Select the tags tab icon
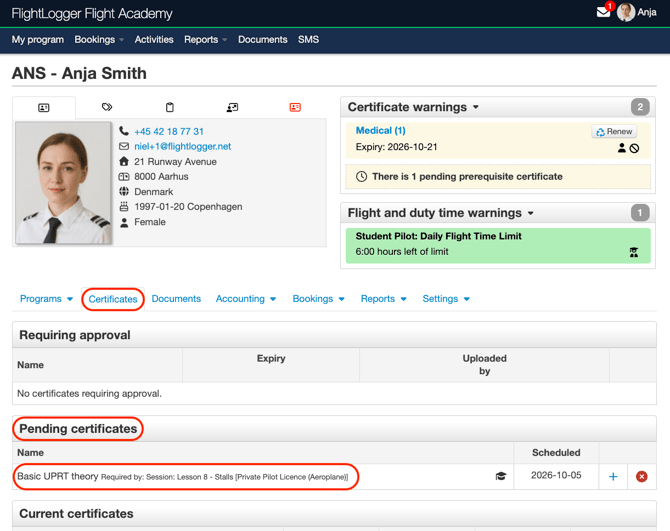This screenshot has width=670, height=531. click(x=107, y=107)
